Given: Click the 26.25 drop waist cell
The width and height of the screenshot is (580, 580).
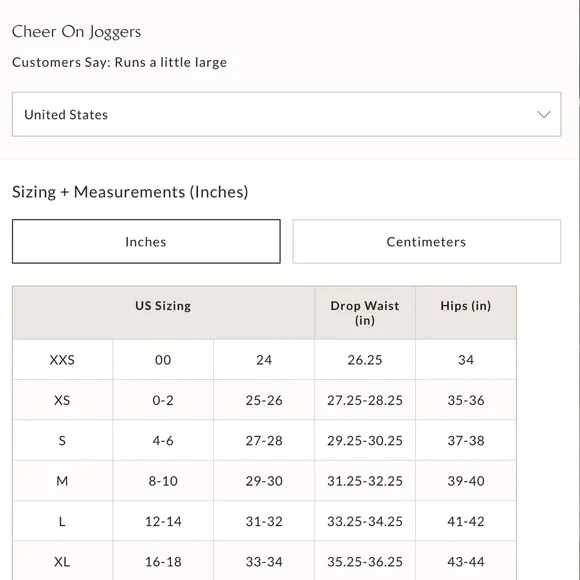Looking at the screenshot, I should 365,360.
